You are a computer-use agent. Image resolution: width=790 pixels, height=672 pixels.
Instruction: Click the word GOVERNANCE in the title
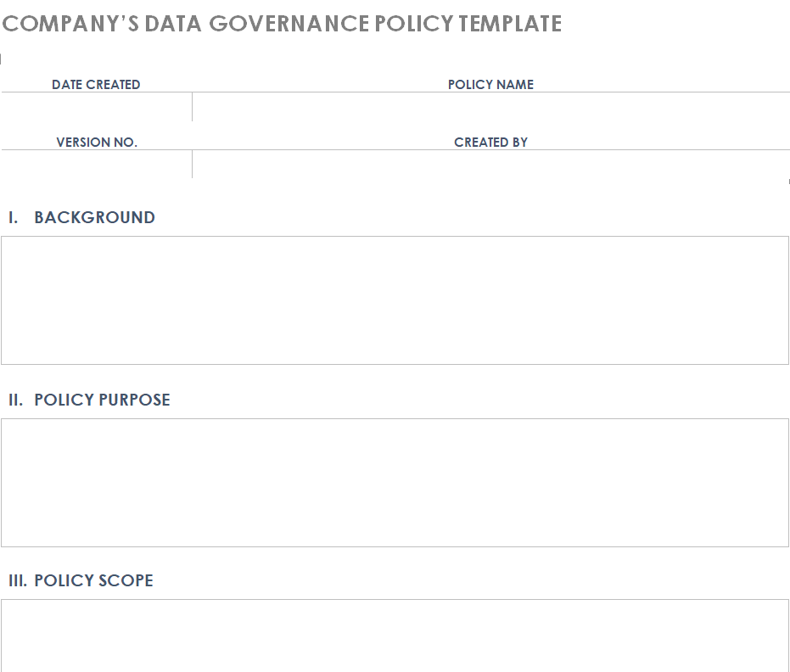point(289,24)
